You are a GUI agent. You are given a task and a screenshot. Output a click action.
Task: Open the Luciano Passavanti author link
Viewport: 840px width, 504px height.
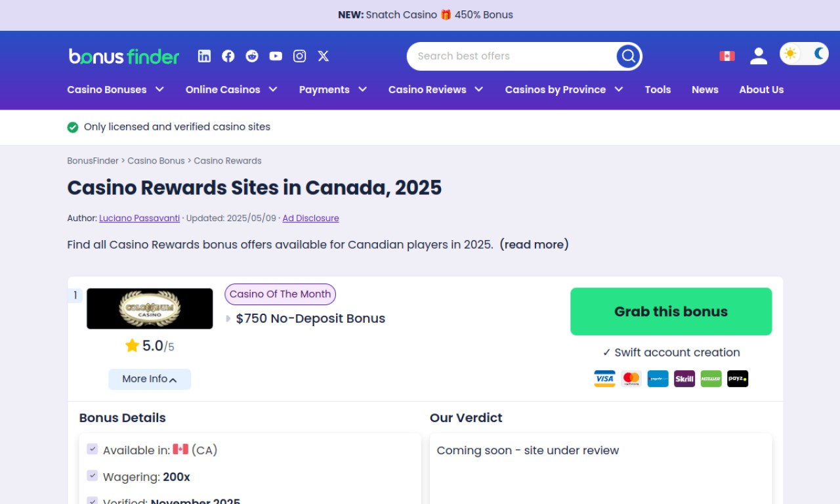point(139,219)
